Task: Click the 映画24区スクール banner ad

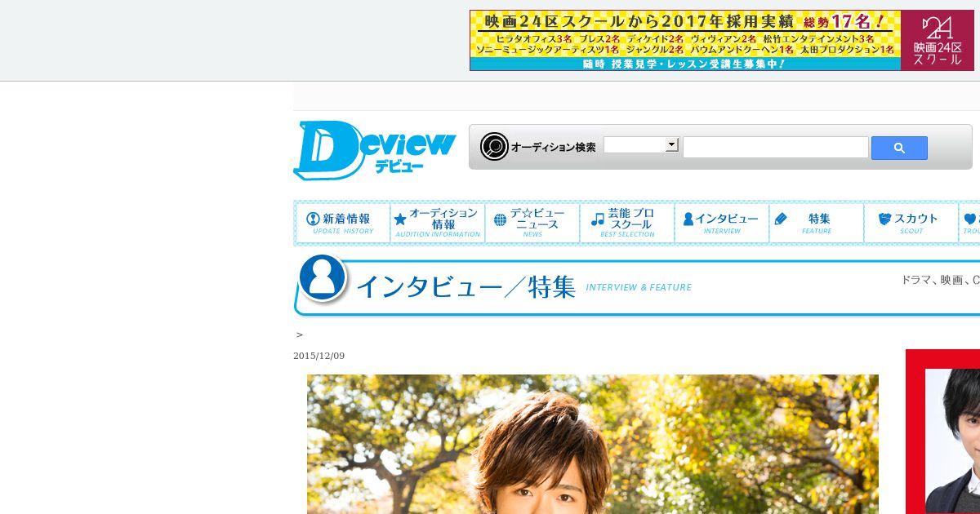Action: click(722, 40)
